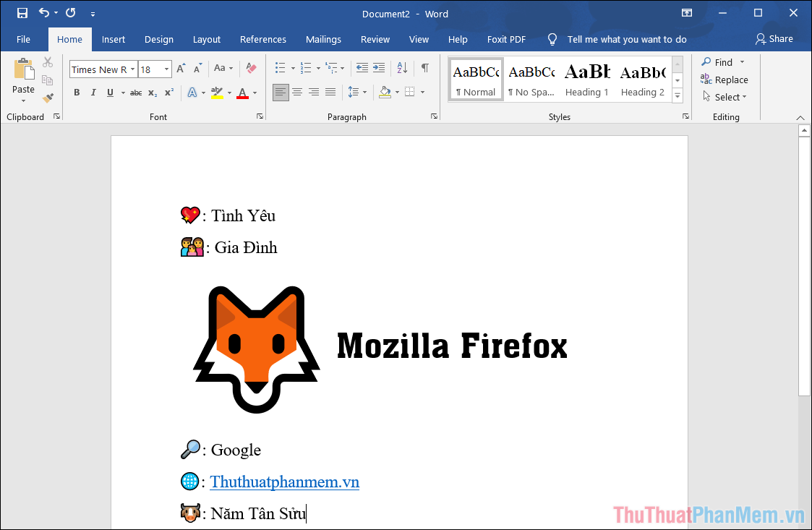Open the Thuthuatphanmem.vn hyperlink

284,482
